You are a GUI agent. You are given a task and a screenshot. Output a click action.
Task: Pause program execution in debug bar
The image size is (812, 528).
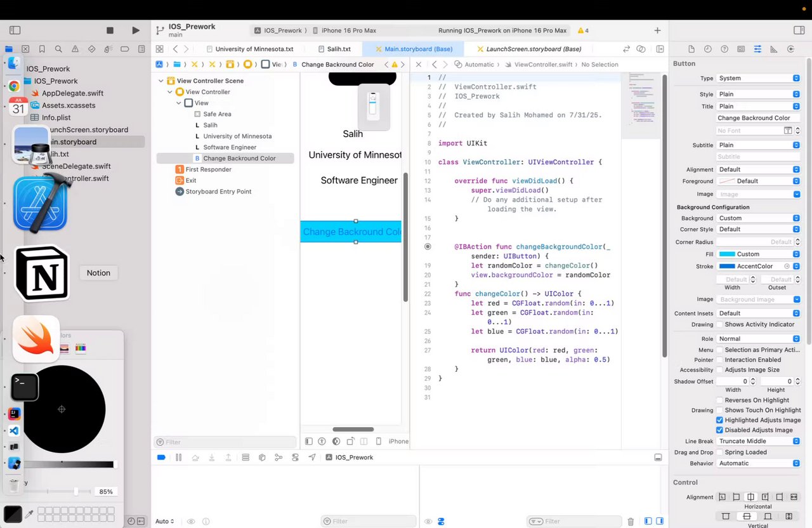[x=178, y=458]
